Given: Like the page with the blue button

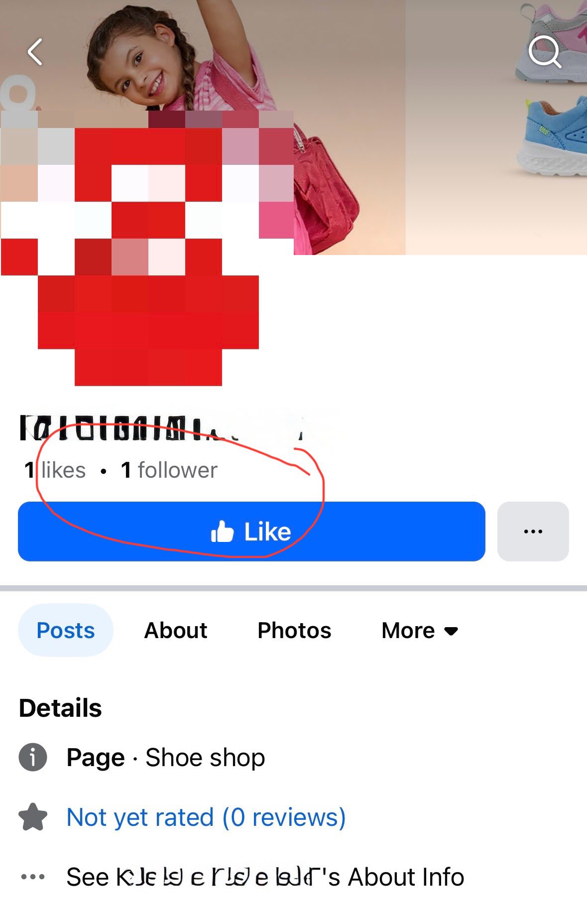Looking at the screenshot, I should [x=251, y=531].
